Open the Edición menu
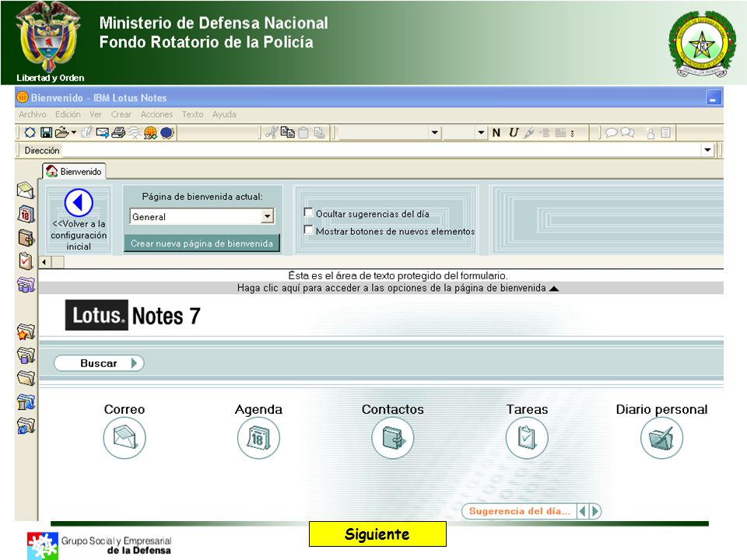 pos(68,114)
